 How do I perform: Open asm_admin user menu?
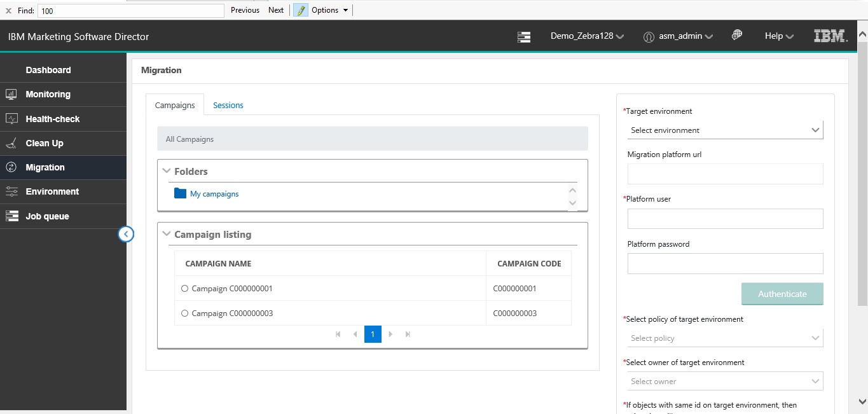coord(685,36)
